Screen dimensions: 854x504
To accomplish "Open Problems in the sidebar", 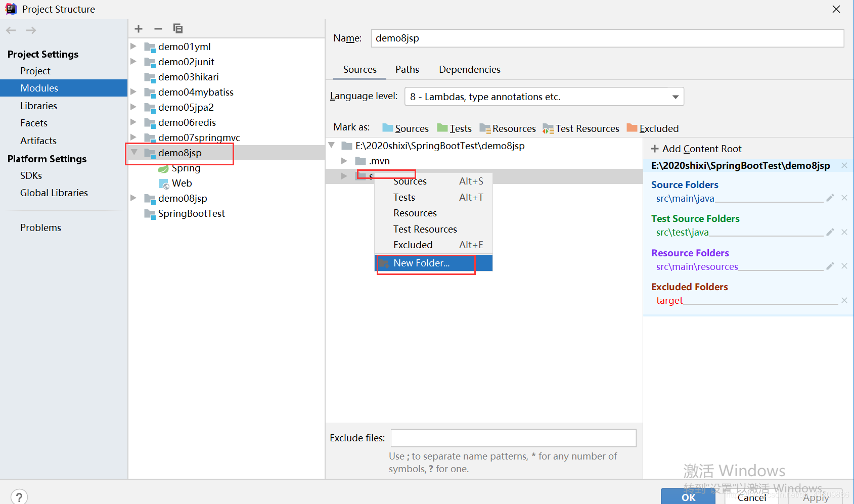I will (x=40, y=227).
